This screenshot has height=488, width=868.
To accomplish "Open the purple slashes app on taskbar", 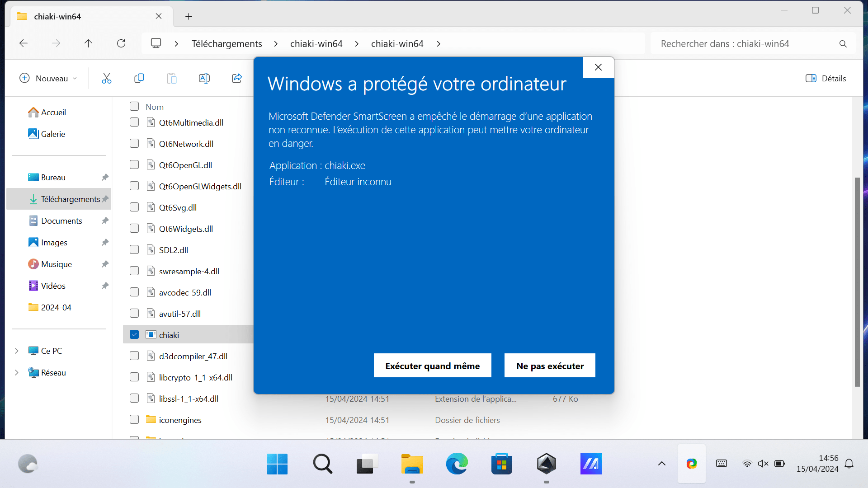I will point(591,464).
